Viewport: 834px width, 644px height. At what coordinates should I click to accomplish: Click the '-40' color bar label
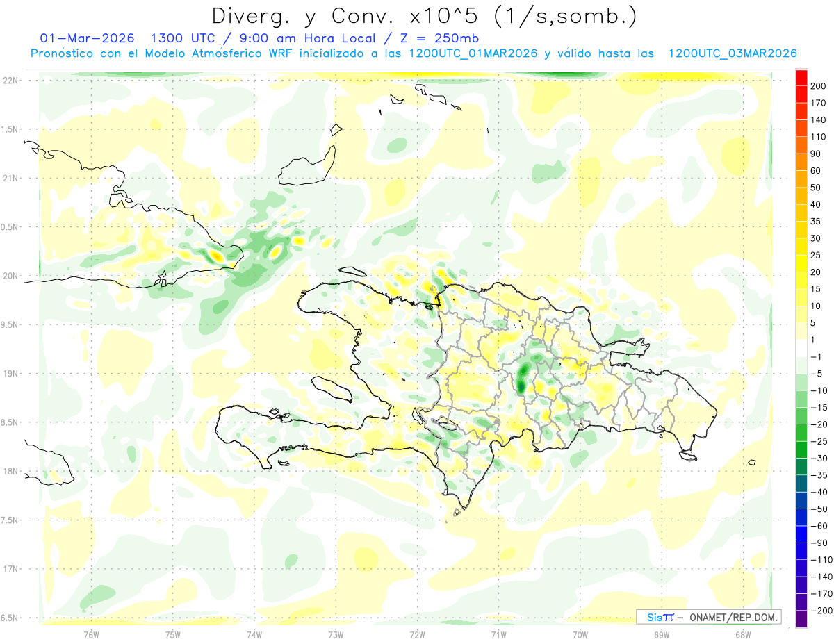pyautogui.click(x=819, y=492)
